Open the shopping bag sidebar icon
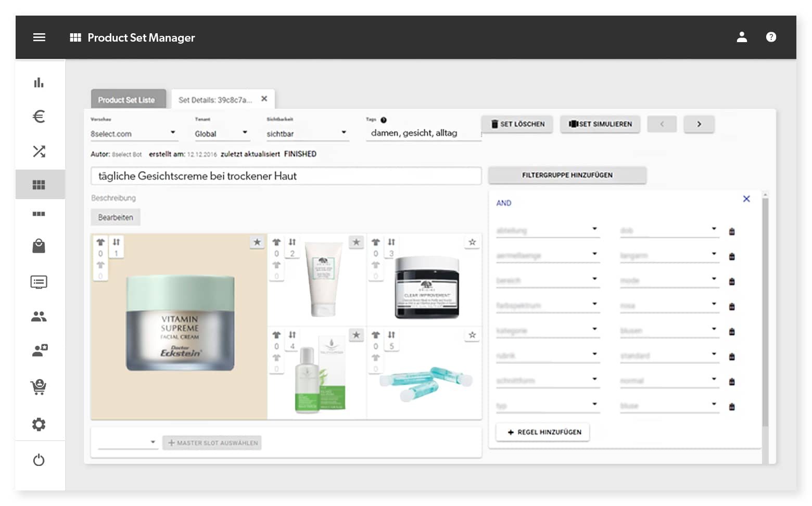Screen dimensions: 812x506 tap(39, 246)
